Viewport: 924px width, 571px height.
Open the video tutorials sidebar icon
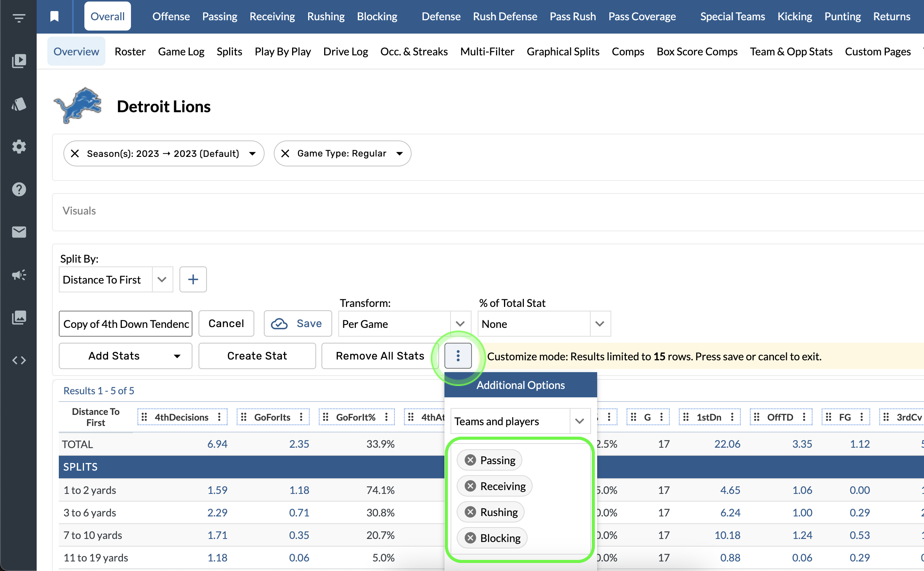click(19, 60)
